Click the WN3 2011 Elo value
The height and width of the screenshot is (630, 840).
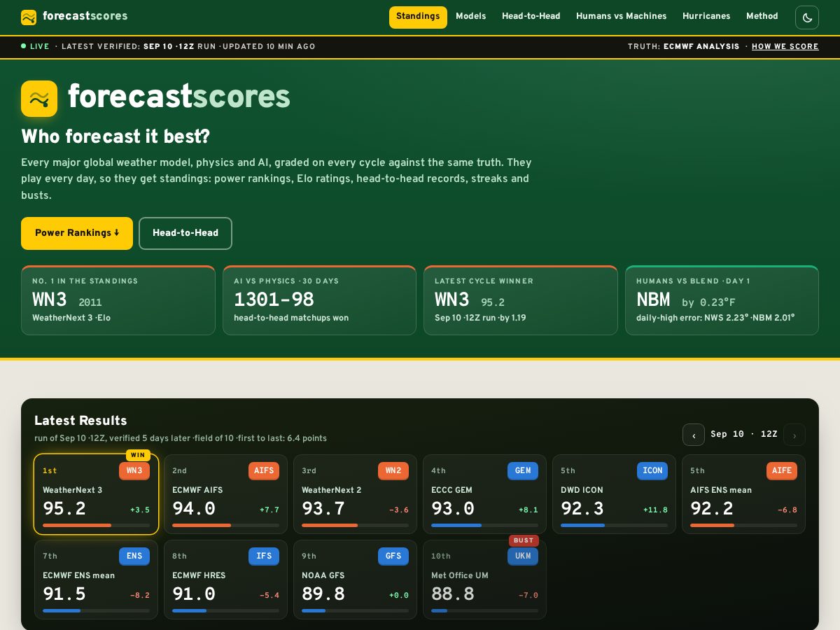coord(67,300)
